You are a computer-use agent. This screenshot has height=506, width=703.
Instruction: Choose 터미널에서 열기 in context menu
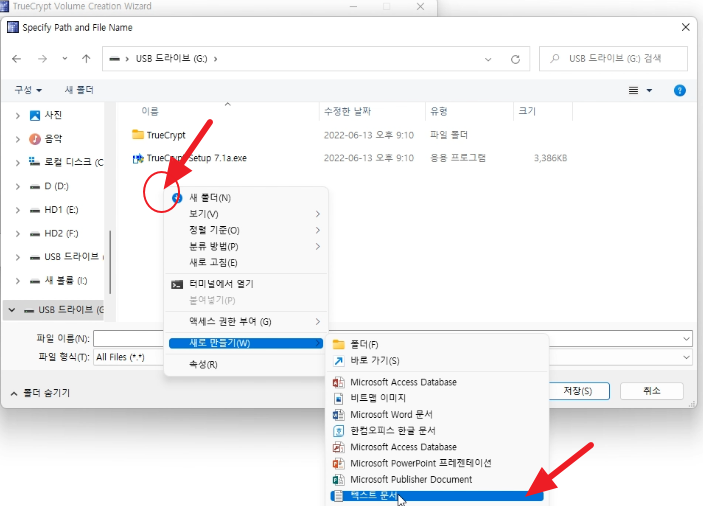point(246,284)
